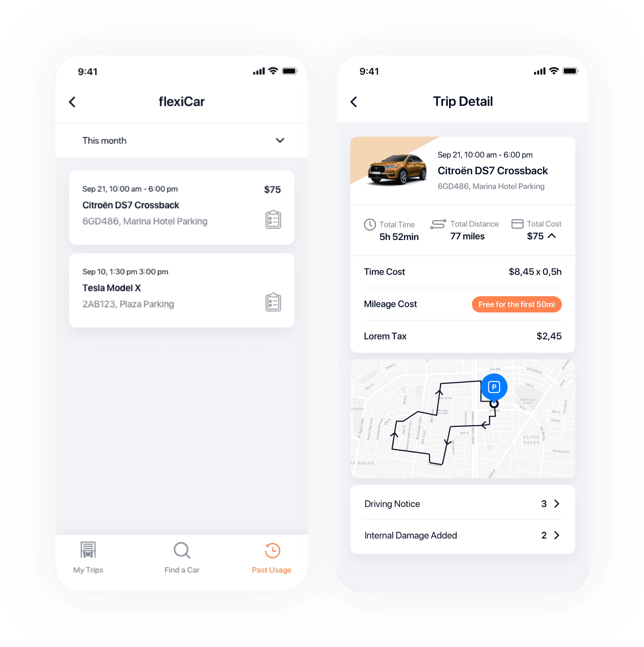The height and width of the screenshot is (647, 644).
Task: Tap the clipboard icon on Citroën DS7 trip
Action: point(272,220)
